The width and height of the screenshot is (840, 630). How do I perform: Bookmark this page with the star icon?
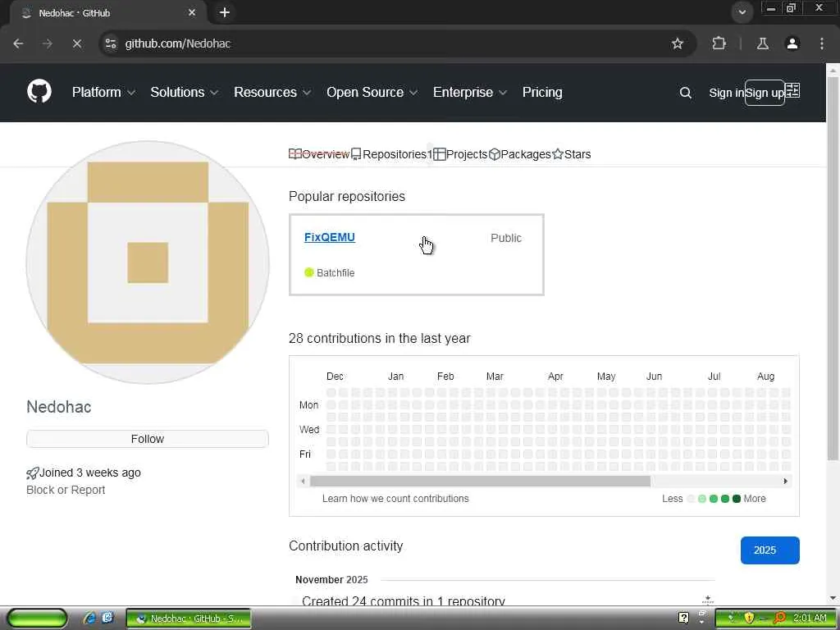(677, 43)
